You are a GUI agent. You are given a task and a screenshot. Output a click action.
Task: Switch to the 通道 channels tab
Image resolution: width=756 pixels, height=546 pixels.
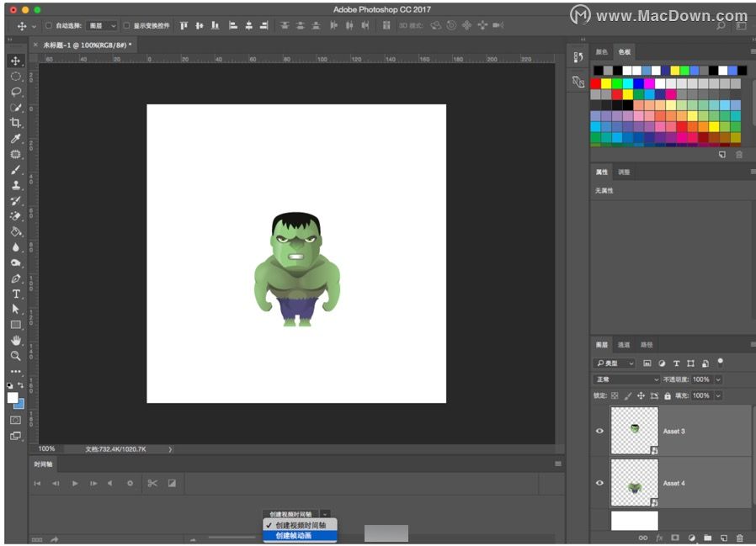(624, 345)
